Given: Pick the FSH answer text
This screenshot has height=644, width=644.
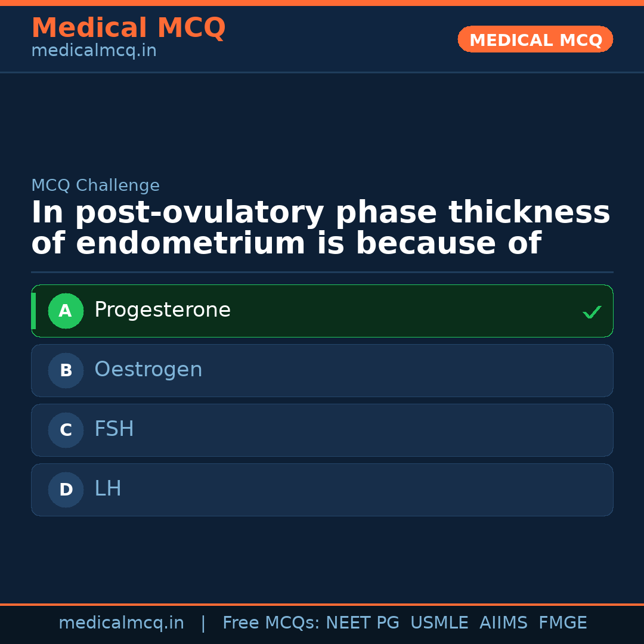Looking at the screenshot, I should click(x=114, y=429).
